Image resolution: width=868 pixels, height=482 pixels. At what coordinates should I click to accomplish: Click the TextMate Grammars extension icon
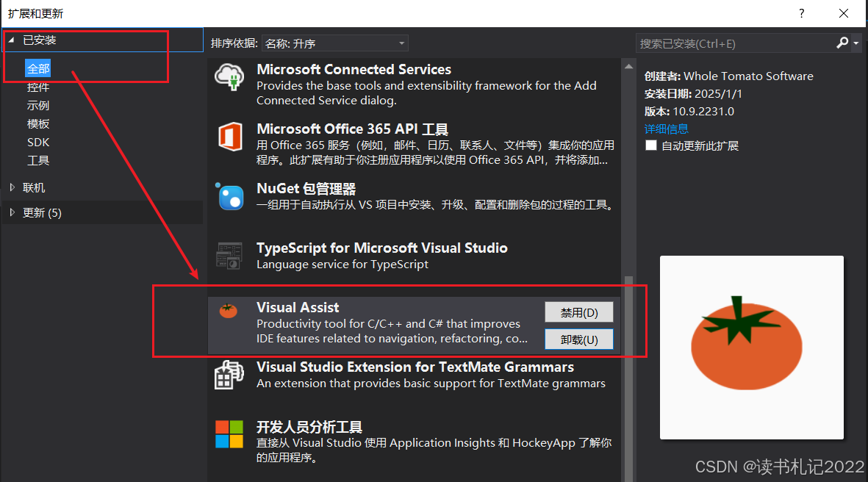click(x=229, y=375)
